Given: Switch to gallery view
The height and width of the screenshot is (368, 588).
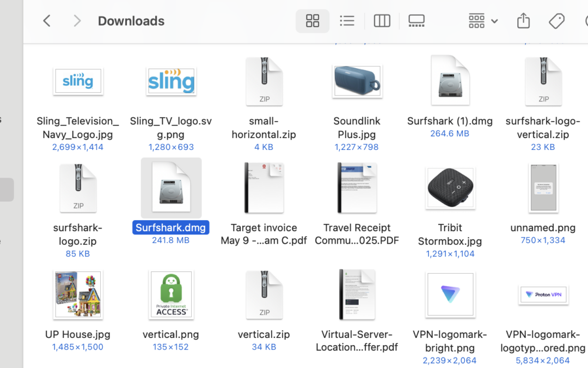Looking at the screenshot, I should [416, 21].
